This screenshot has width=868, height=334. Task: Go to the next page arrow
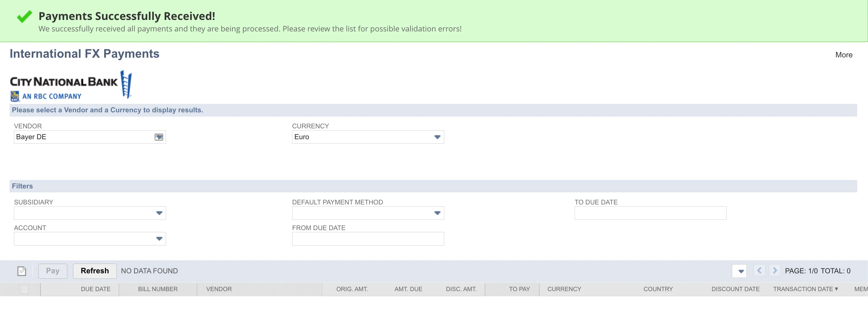coord(775,271)
